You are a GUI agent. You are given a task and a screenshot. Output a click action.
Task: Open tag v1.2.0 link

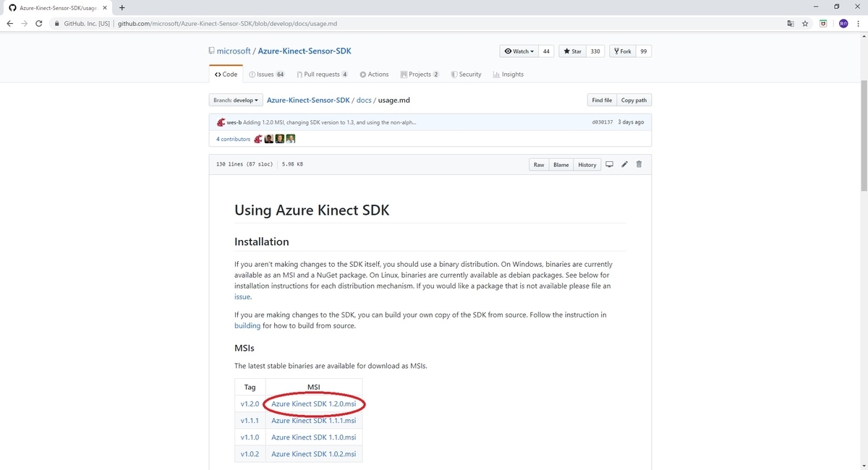point(250,403)
